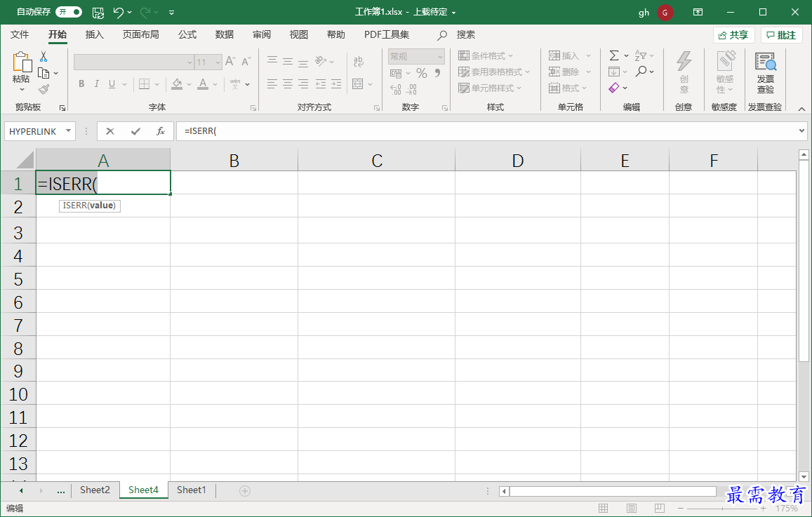This screenshot has width=812, height=517.
Task: Toggle Bold formatting
Action: (x=81, y=84)
